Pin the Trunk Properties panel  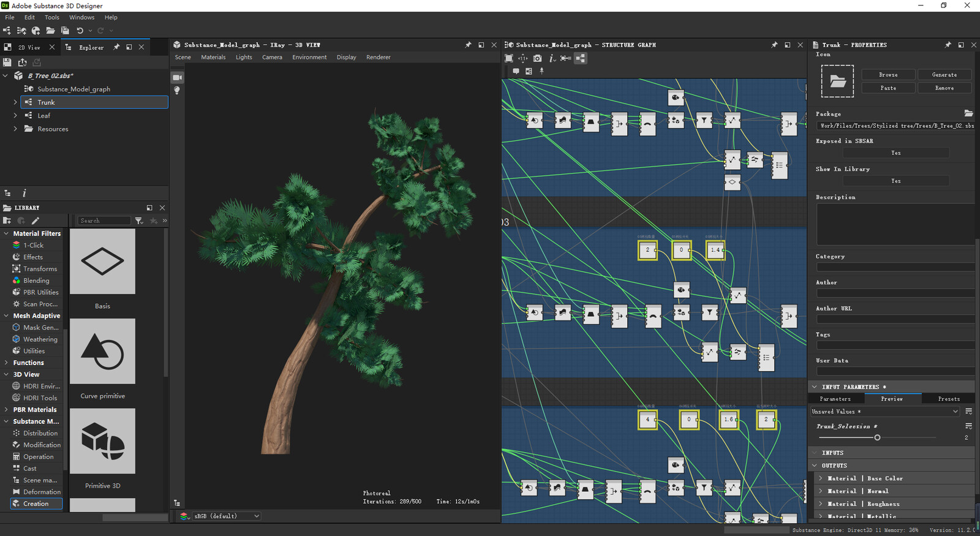(948, 45)
